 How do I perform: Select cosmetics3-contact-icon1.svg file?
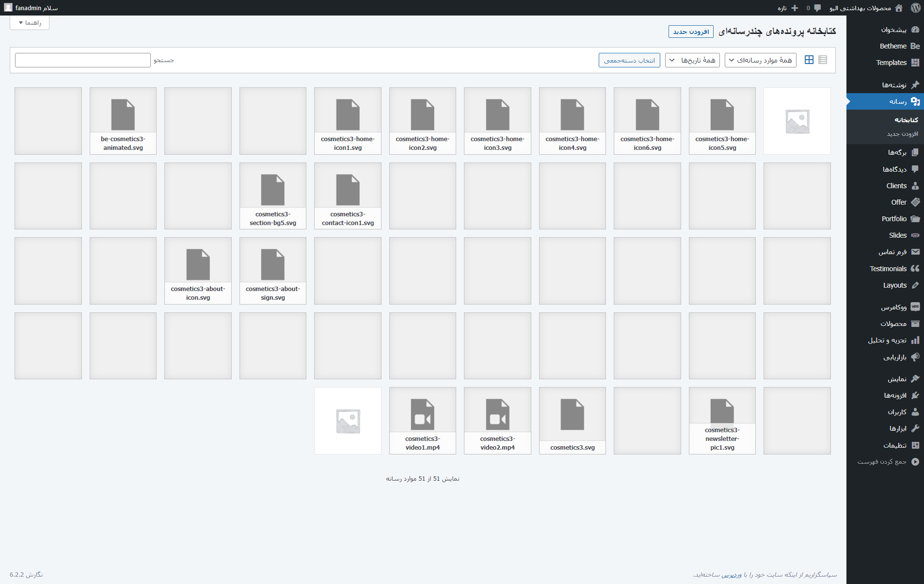click(x=348, y=196)
